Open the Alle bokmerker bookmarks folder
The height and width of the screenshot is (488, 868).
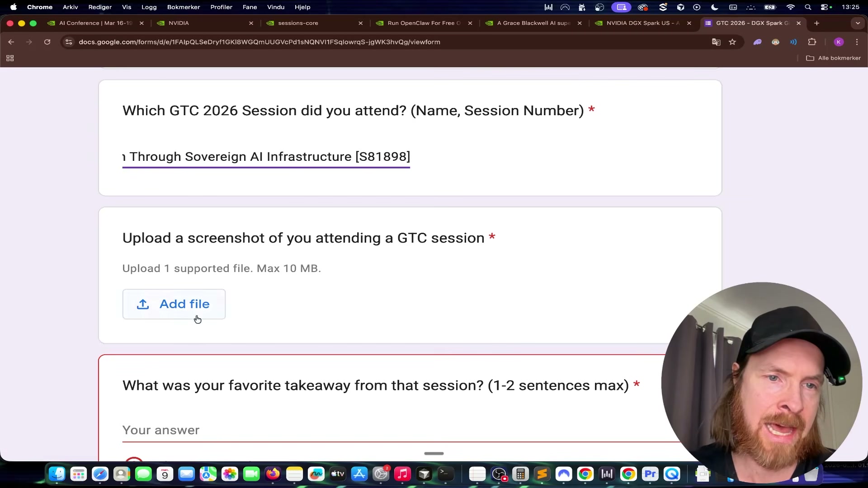(x=833, y=58)
